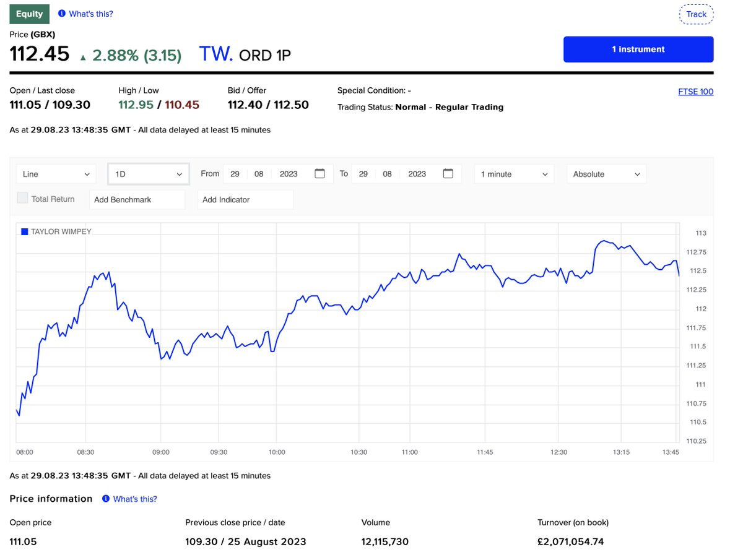Click the TAYLOR WIMPEY chart legend label

pyautogui.click(x=61, y=231)
